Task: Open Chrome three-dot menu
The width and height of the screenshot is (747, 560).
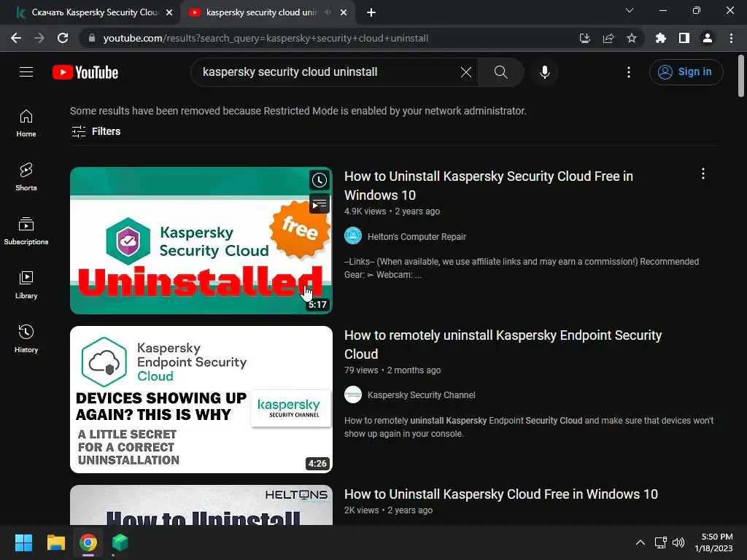Action: point(731,38)
